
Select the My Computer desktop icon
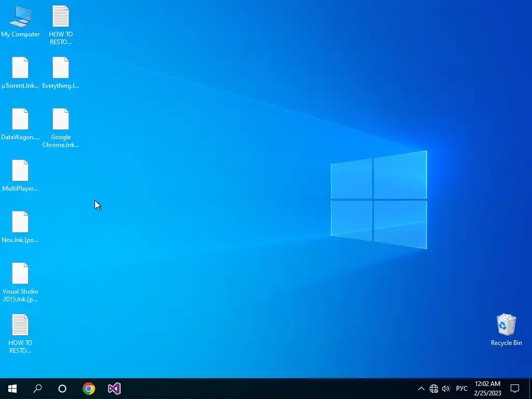(20, 22)
